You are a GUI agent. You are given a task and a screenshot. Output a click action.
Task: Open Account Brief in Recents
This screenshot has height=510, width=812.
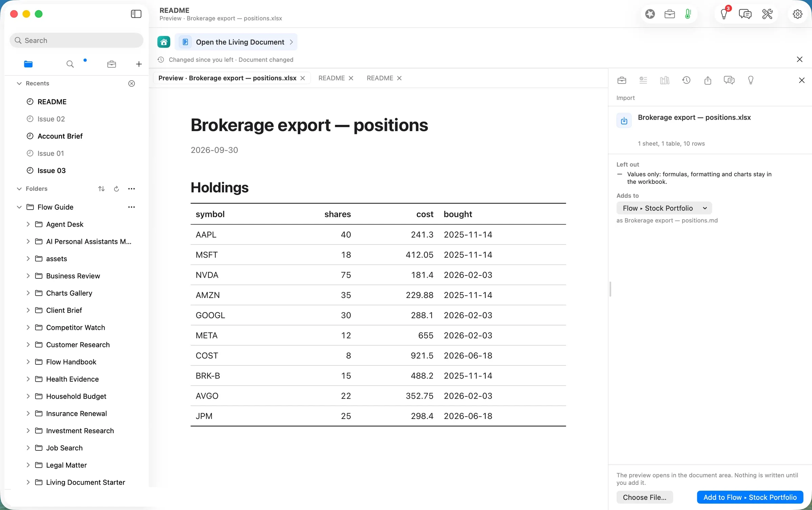(60, 136)
